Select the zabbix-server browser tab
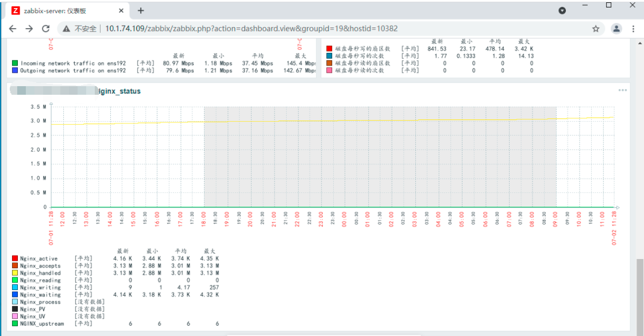The height and width of the screenshot is (336, 644). 68,11
